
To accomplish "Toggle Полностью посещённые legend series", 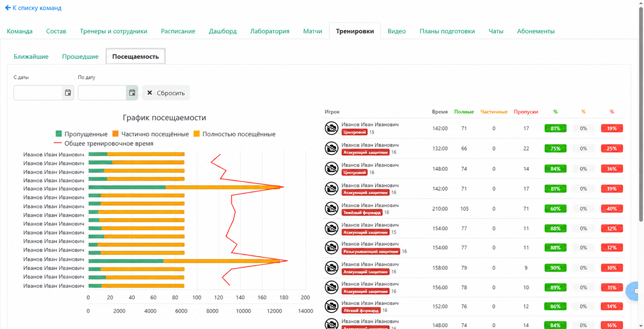I will click(234, 134).
